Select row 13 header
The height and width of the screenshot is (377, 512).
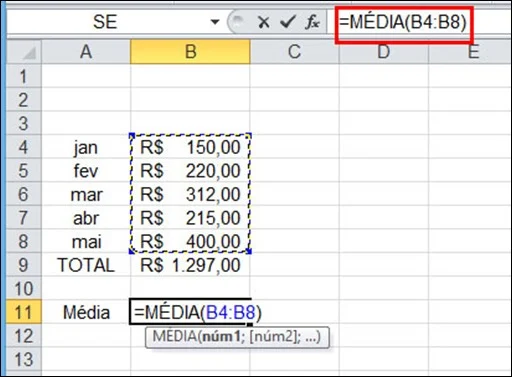(23, 360)
